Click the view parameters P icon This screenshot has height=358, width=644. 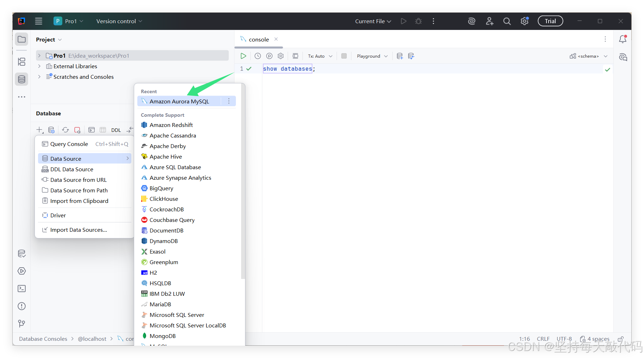[269, 56]
